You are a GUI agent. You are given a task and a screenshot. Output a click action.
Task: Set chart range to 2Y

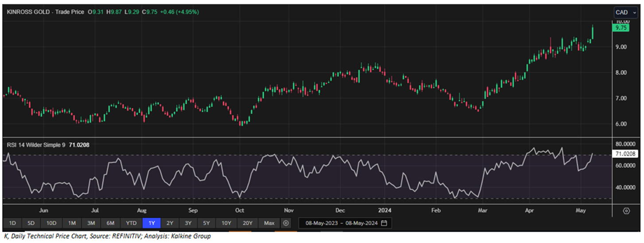(x=170, y=223)
